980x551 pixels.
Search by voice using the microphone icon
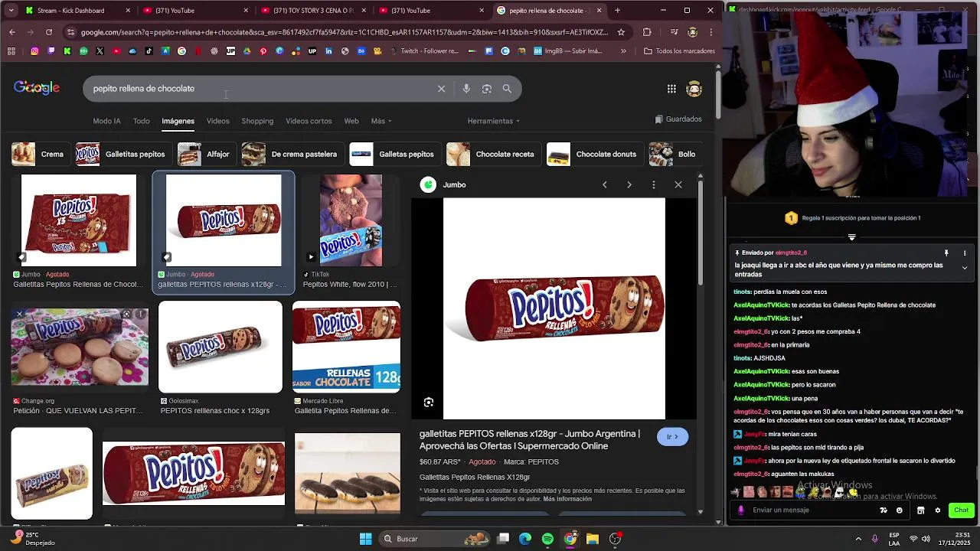(x=466, y=89)
